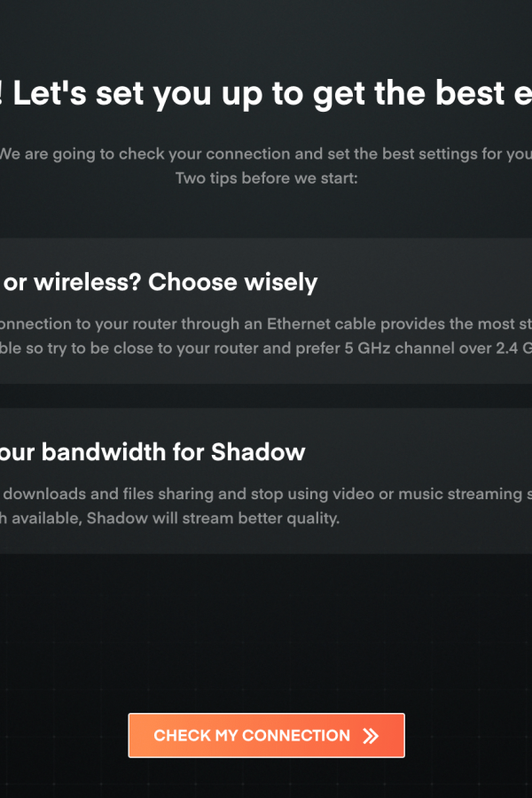Click the "Two tips before we start:" text
The image size is (532, 798).
coord(266,178)
